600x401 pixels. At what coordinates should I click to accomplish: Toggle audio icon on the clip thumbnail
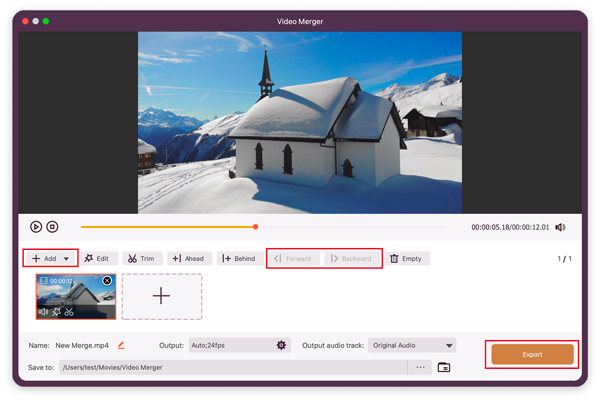click(x=43, y=312)
